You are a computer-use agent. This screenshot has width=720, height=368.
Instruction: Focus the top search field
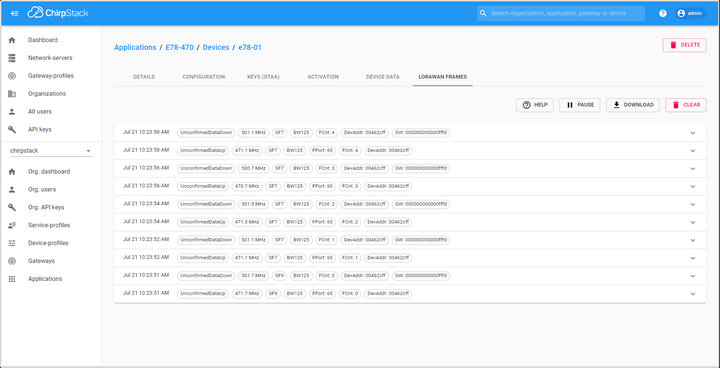click(561, 13)
